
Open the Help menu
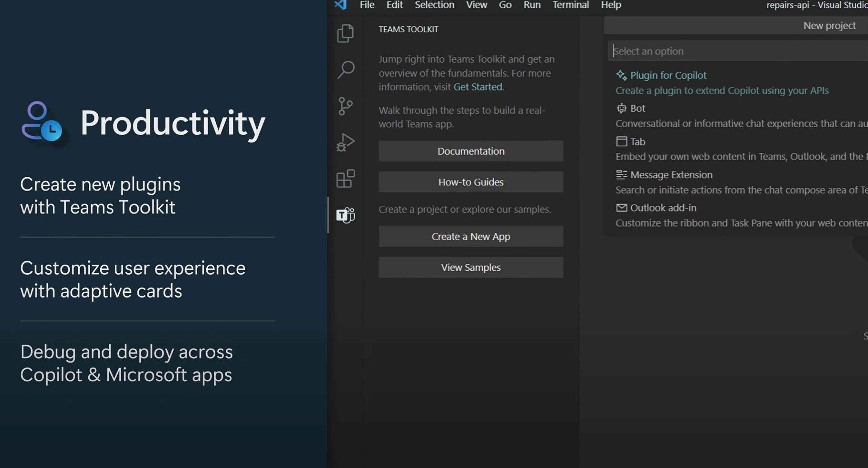point(611,5)
